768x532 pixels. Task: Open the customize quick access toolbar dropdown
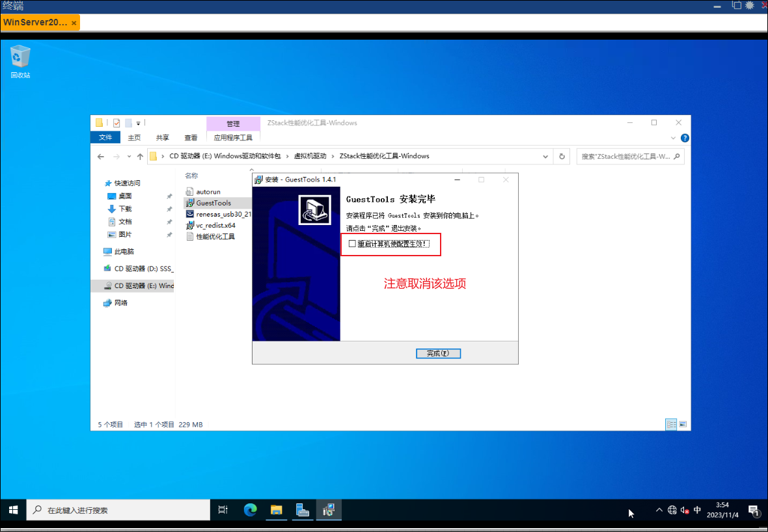pos(138,124)
